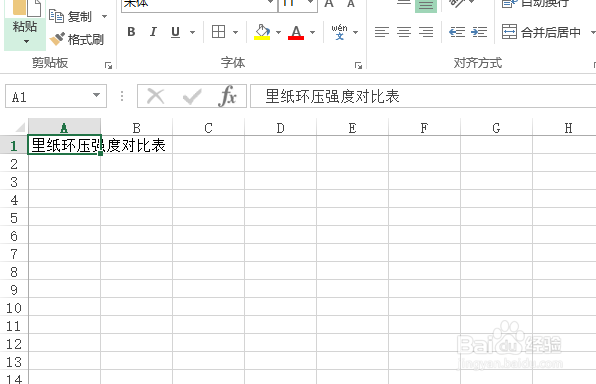The image size is (596, 384).
Task: Toggle the highlighted vertical align button
Action: [x=426, y=5]
